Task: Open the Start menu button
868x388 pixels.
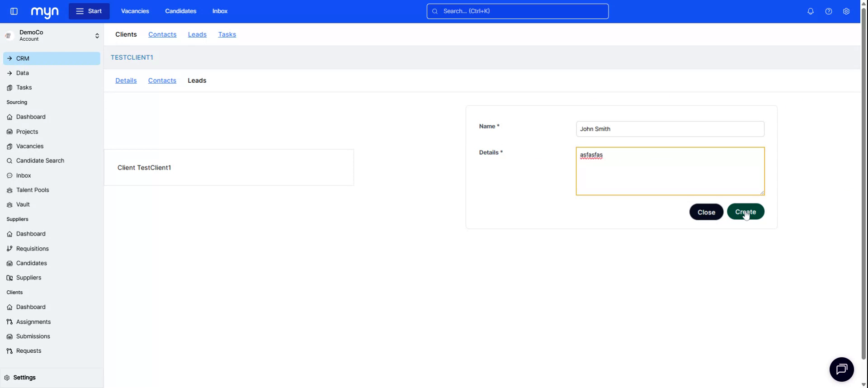Action: (x=89, y=11)
